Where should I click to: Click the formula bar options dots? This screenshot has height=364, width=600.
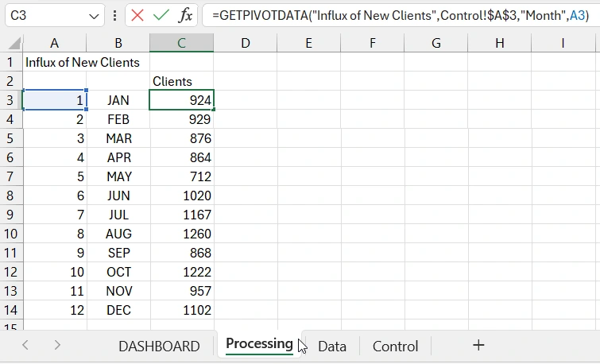pos(116,15)
